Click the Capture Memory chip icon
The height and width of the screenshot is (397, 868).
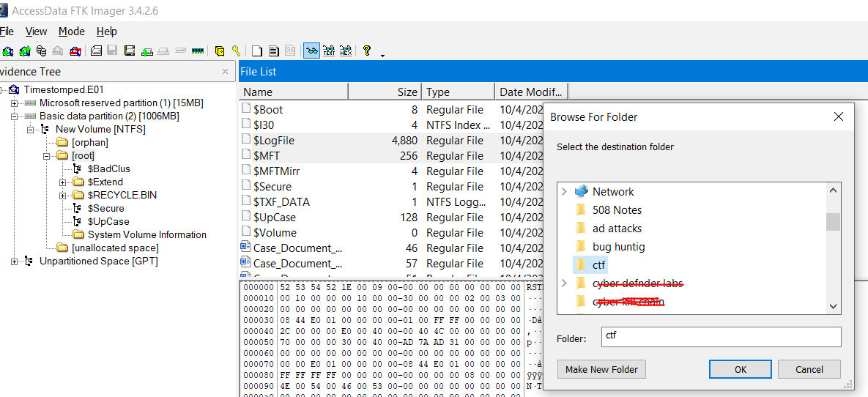click(197, 51)
